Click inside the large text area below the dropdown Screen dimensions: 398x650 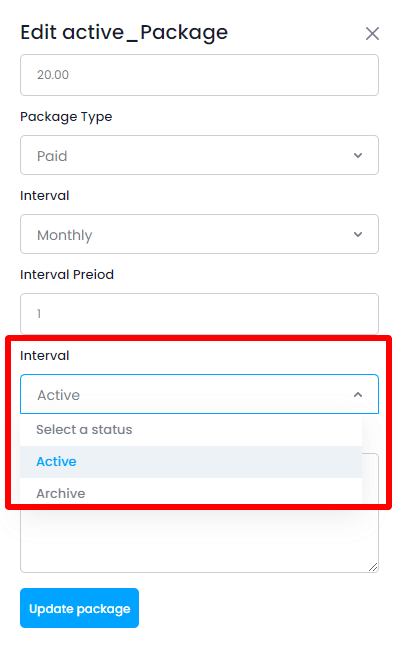199,541
